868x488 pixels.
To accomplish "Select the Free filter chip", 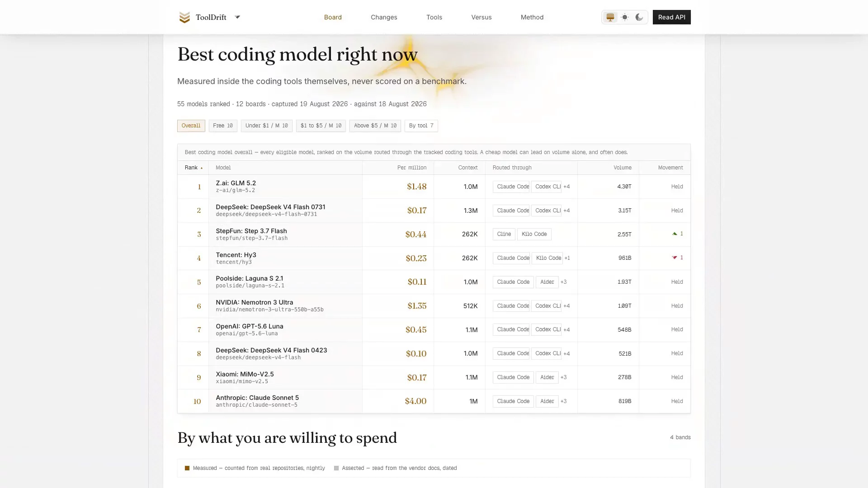I will (223, 126).
